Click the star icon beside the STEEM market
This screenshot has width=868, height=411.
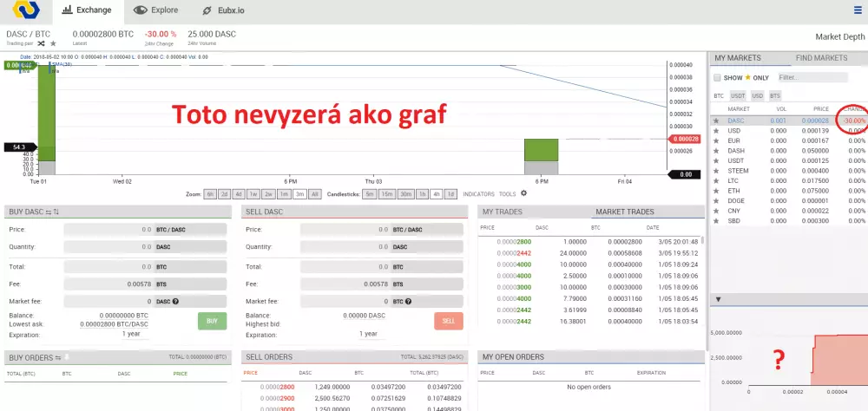tap(716, 171)
